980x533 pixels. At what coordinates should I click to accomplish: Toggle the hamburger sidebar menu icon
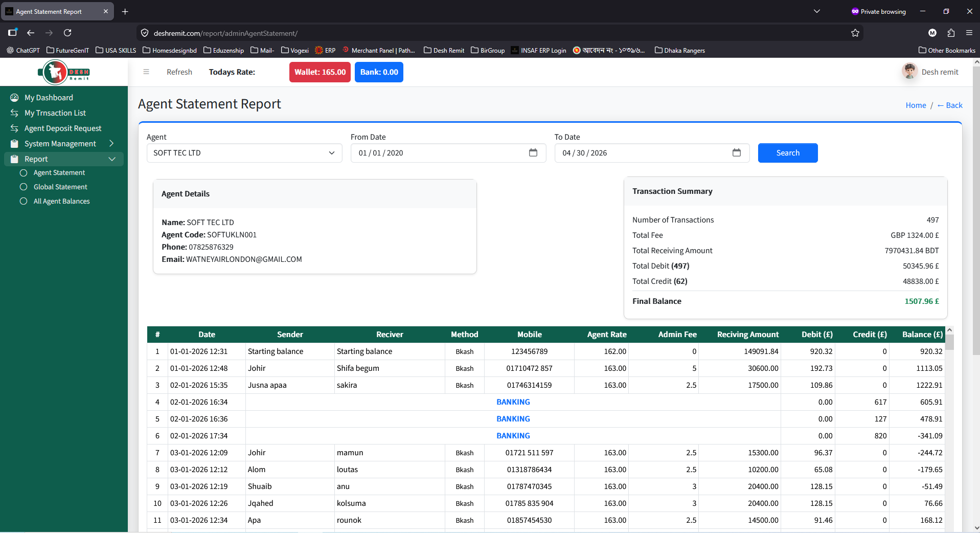coord(146,72)
